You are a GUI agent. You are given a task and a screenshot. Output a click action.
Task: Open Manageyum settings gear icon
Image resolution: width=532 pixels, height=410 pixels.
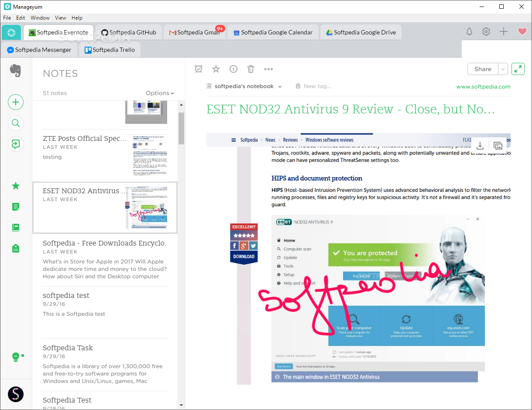point(486,32)
